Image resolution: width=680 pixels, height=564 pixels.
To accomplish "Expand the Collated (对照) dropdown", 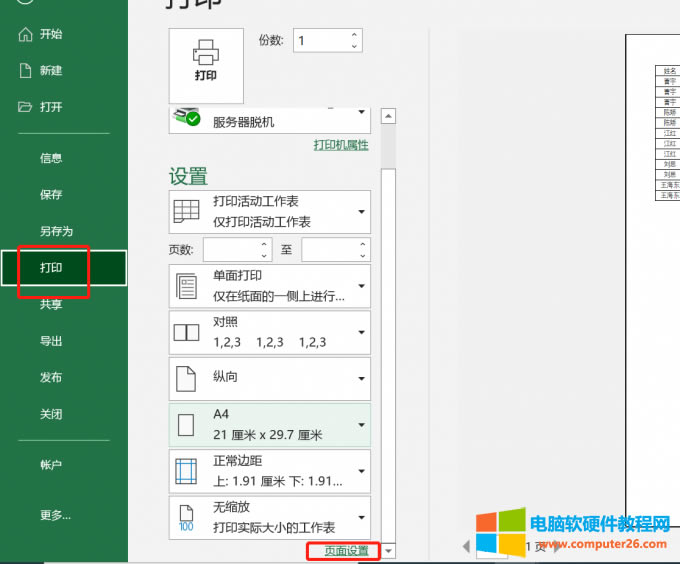I will [270, 333].
